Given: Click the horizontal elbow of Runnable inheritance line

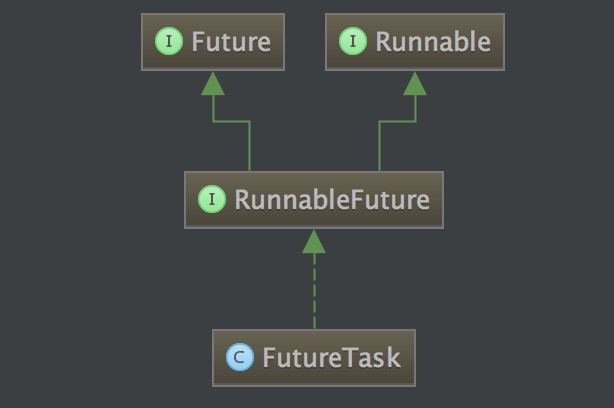Looking at the screenshot, I should coord(396,121).
